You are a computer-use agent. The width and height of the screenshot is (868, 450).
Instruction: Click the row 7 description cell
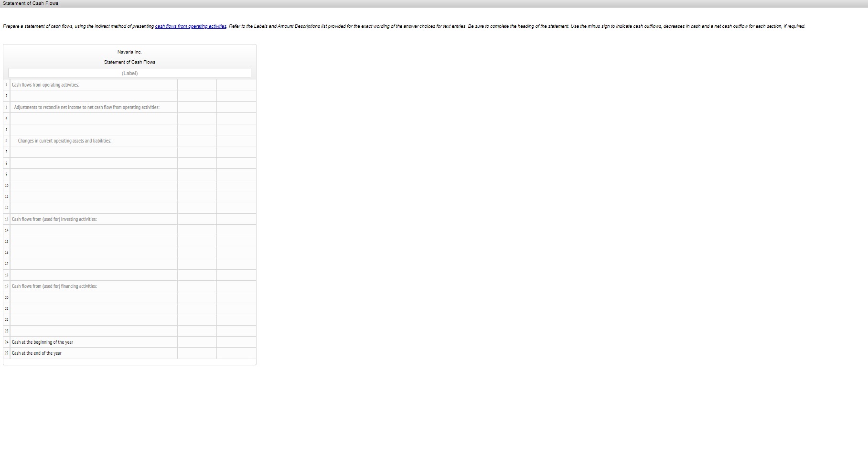(94, 152)
